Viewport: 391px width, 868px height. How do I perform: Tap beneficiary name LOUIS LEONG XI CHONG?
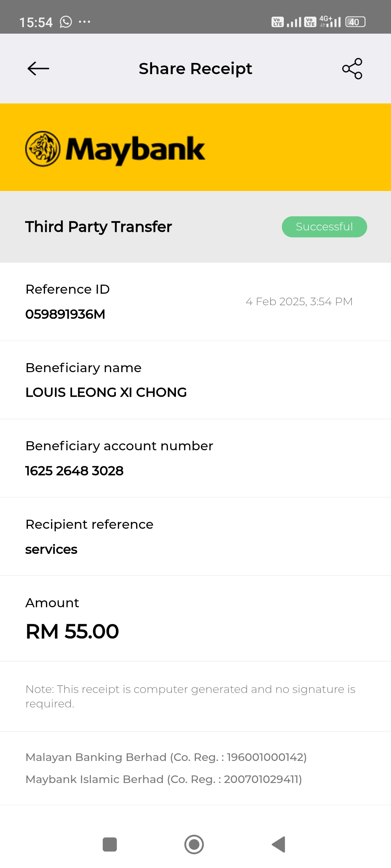(106, 392)
